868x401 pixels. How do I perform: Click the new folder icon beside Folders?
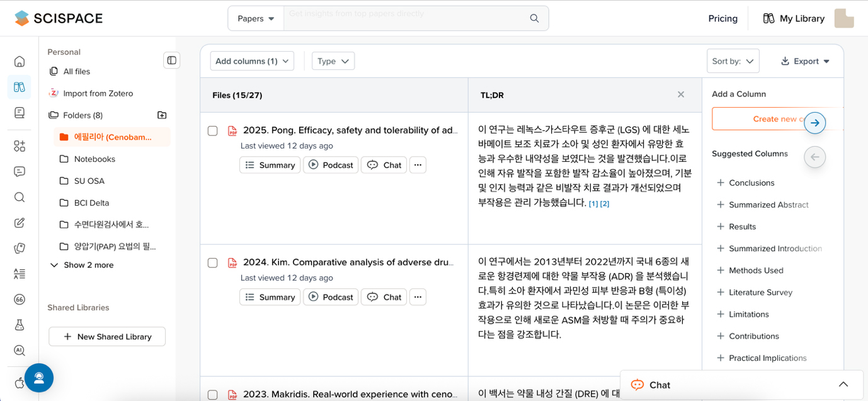pos(162,115)
